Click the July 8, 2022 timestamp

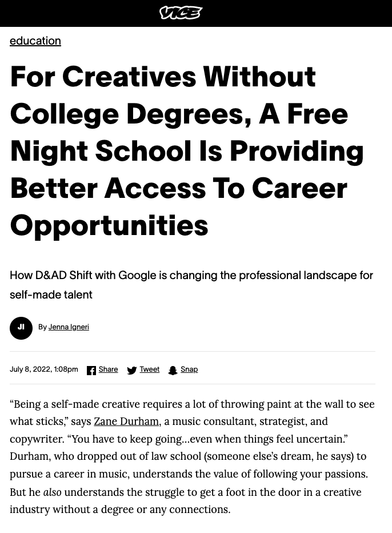click(44, 369)
